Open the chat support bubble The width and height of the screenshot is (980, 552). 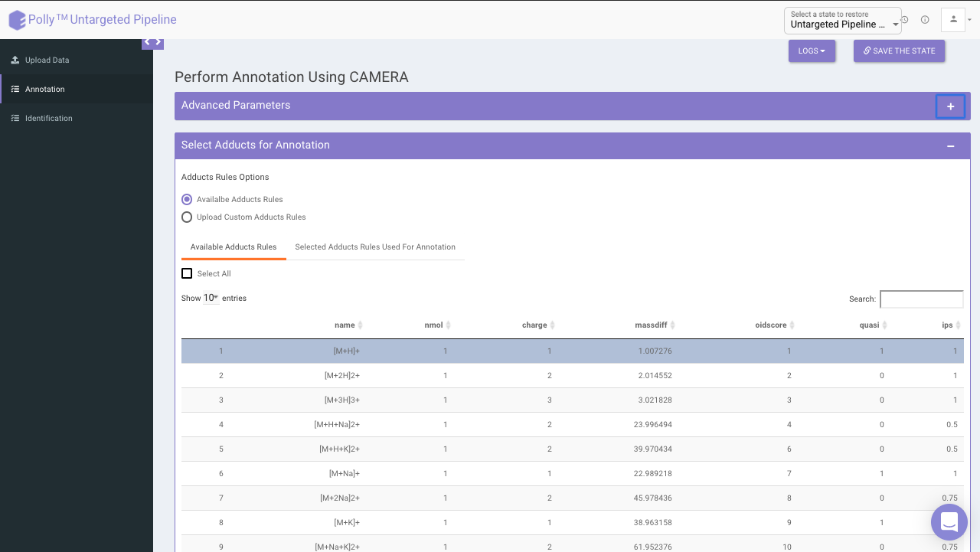point(949,522)
